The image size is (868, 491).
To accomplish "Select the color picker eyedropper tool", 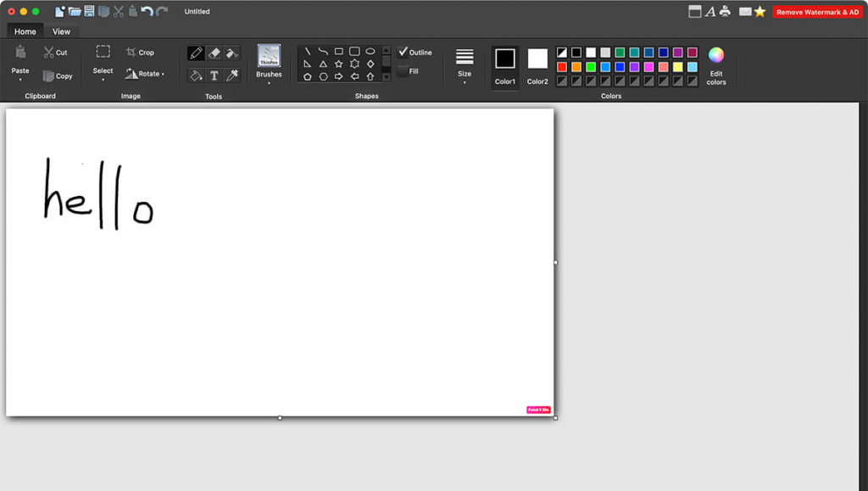I will pos(232,75).
